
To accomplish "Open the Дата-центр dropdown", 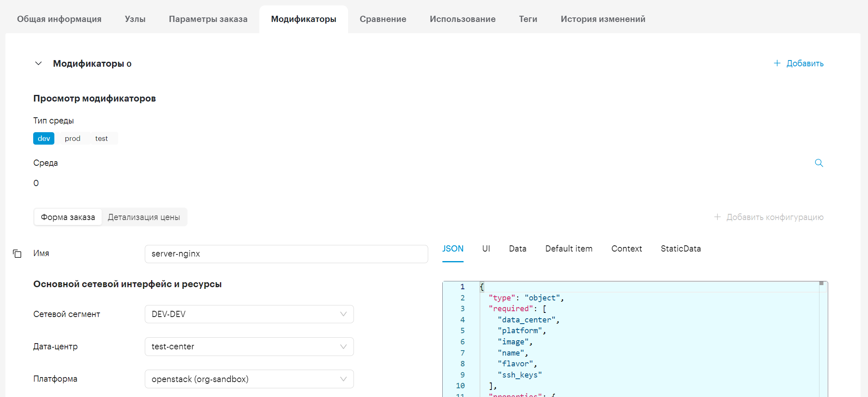I will (x=249, y=346).
